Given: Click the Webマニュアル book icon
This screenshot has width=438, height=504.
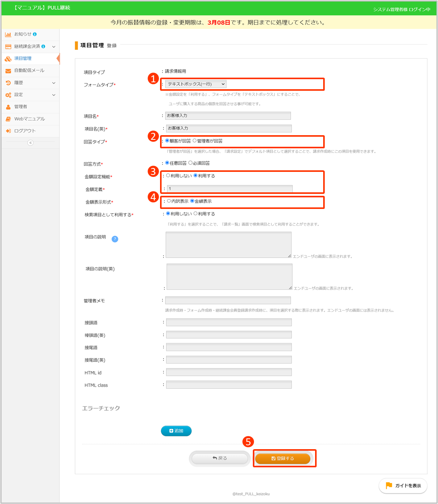Looking at the screenshot, I should pyautogui.click(x=8, y=119).
